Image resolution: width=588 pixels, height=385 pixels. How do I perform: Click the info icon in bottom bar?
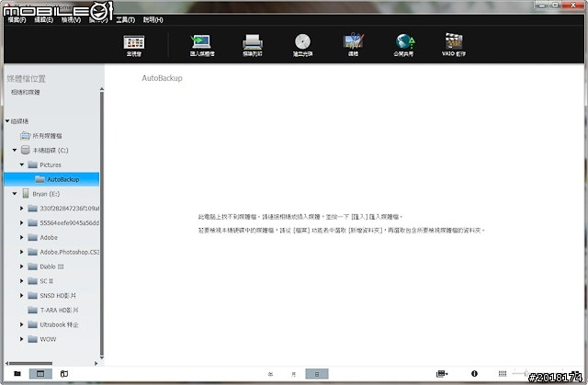[x=474, y=374]
